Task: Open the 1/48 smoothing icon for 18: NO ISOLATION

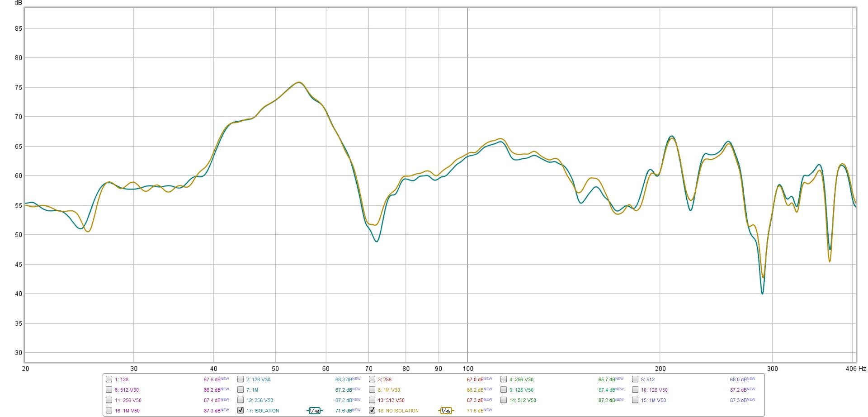Action: point(446,411)
